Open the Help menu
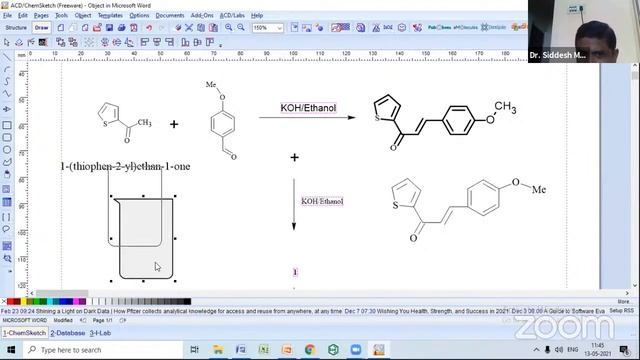This screenshot has height=360, width=640. click(x=257, y=16)
